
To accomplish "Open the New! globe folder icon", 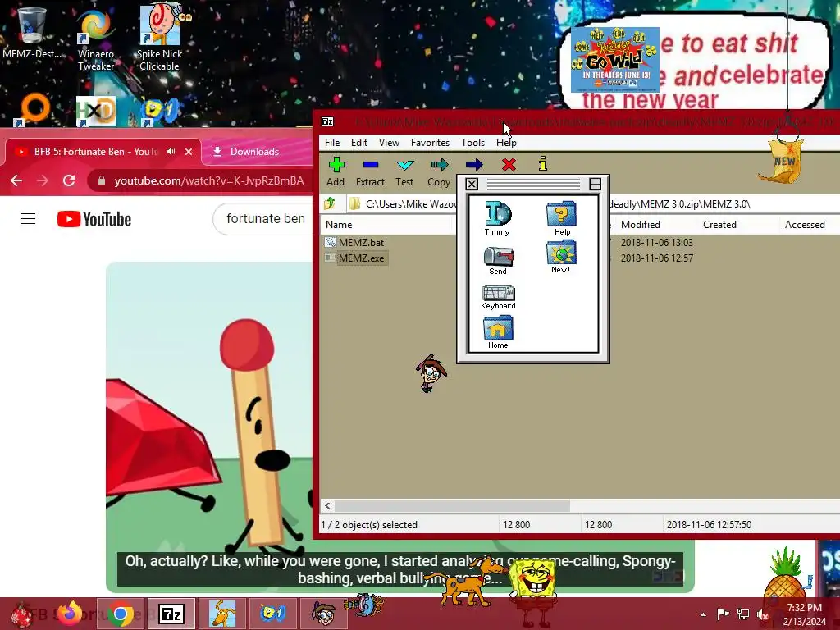I will pos(561,257).
